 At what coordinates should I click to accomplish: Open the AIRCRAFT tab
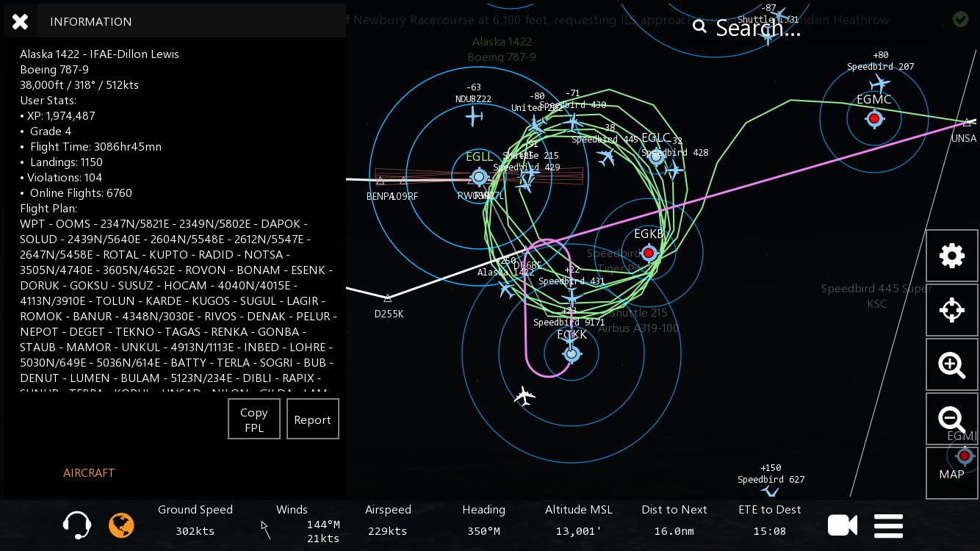coord(89,472)
